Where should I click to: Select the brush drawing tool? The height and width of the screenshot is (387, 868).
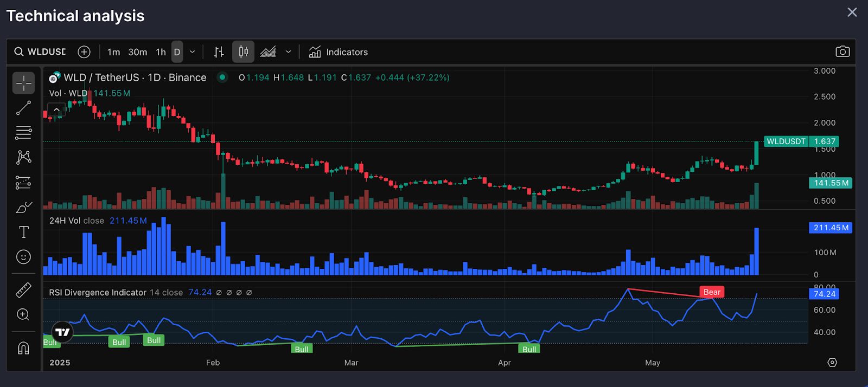coord(23,207)
